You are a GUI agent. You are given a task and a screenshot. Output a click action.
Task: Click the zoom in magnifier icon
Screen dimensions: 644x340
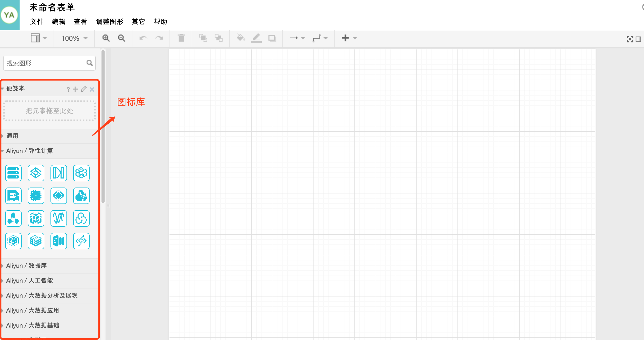(106, 38)
